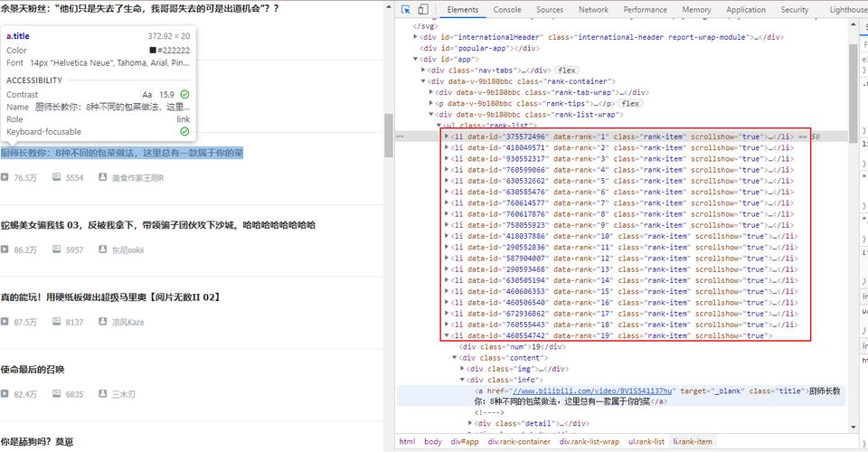Switch to the Security tab
Image resolution: width=868 pixels, height=452 pixels.
click(x=795, y=9)
